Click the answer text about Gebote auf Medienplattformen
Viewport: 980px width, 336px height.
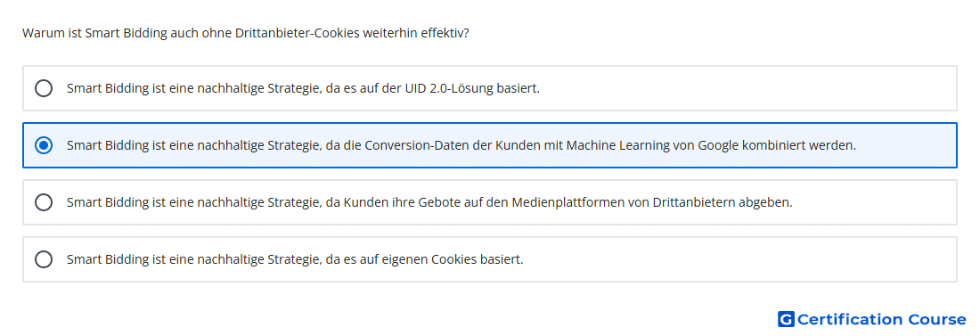point(429,202)
